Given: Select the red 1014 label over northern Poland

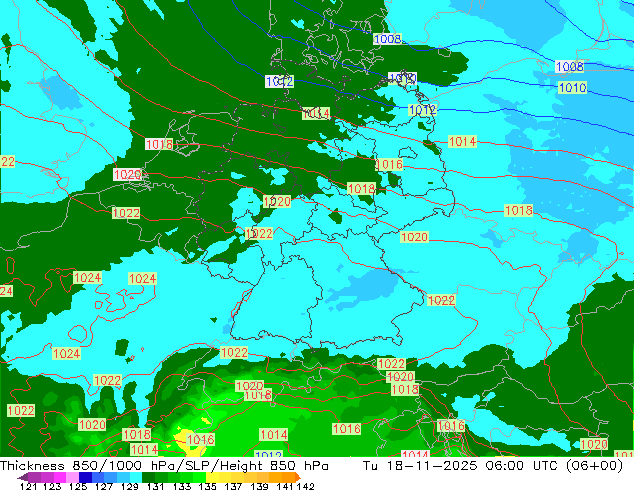Looking at the screenshot, I should [463, 142].
